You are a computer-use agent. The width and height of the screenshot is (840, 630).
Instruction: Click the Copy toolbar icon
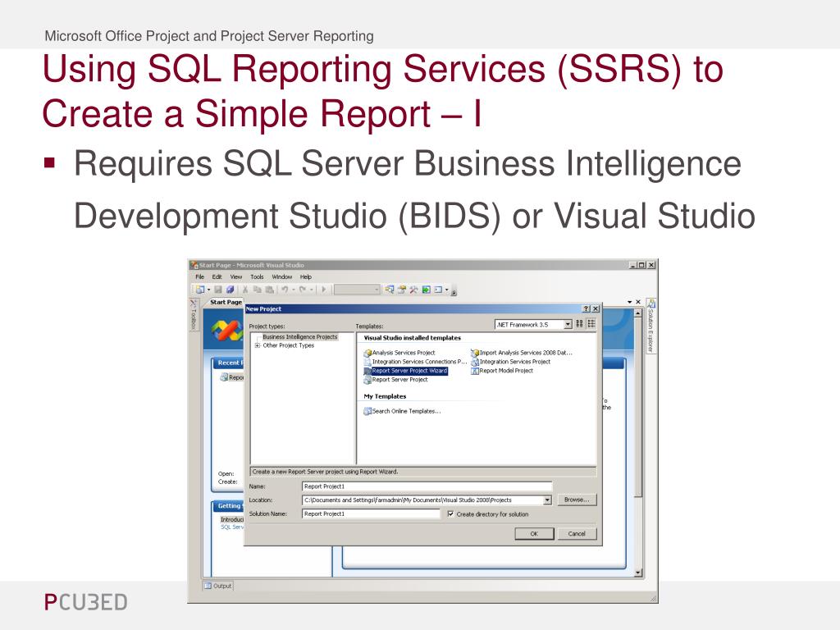[x=257, y=290]
